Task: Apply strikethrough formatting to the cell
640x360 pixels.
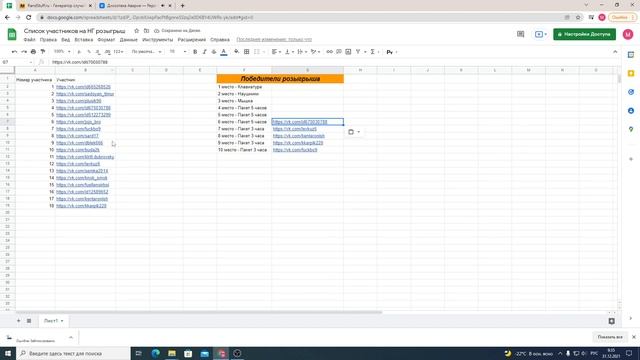Action: [214, 52]
